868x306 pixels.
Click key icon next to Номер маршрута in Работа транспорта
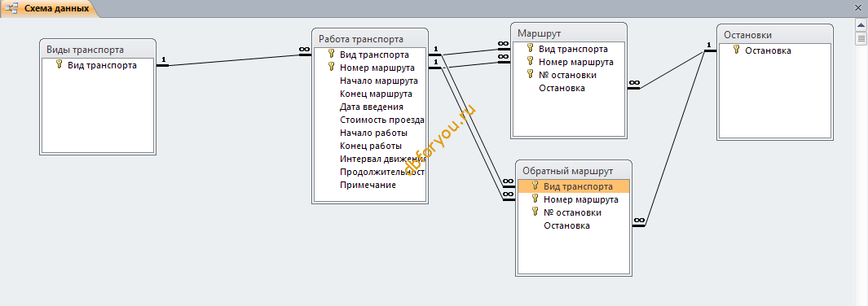[331, 67]
